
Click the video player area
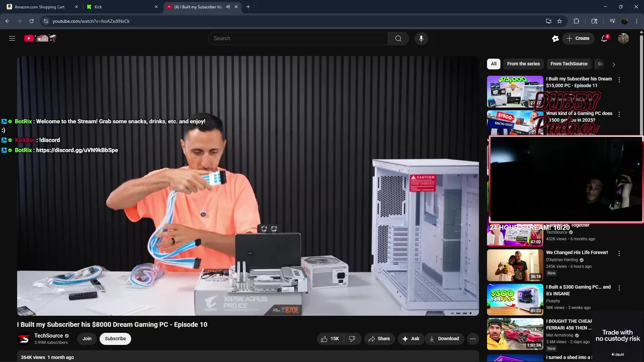pyautogui.click(x=248, y=186)
